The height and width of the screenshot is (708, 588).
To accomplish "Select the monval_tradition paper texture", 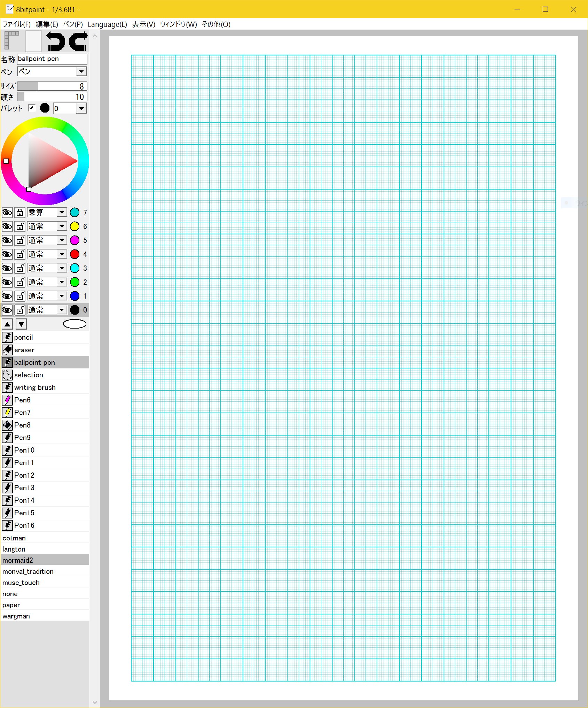I will point(45,571).
